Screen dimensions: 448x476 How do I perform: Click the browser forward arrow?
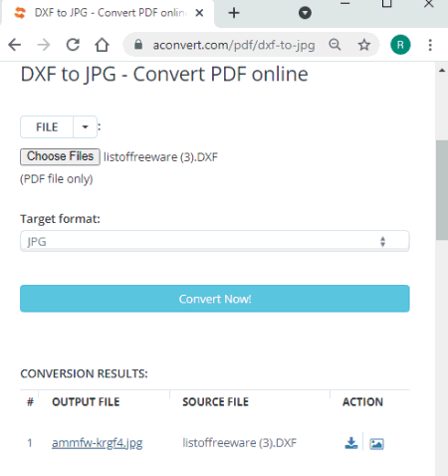pos(44,45)
